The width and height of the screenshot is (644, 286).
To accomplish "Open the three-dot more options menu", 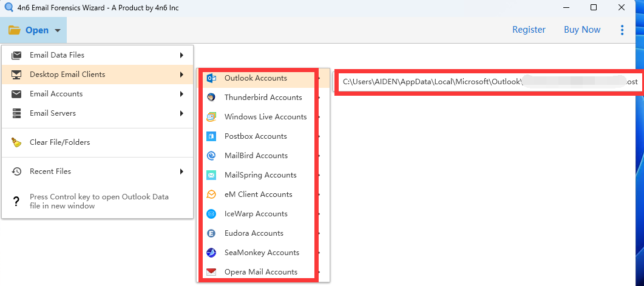I will (x=622, y=30).
